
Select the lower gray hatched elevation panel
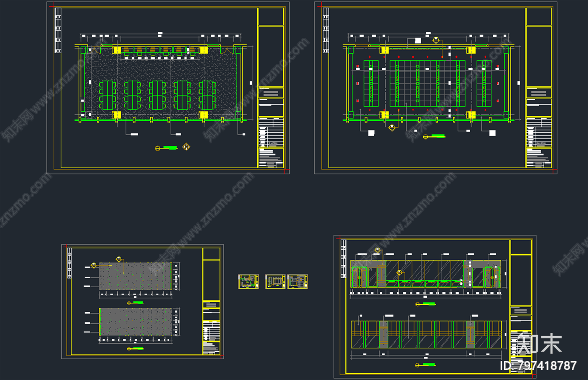tap(135, 322)
